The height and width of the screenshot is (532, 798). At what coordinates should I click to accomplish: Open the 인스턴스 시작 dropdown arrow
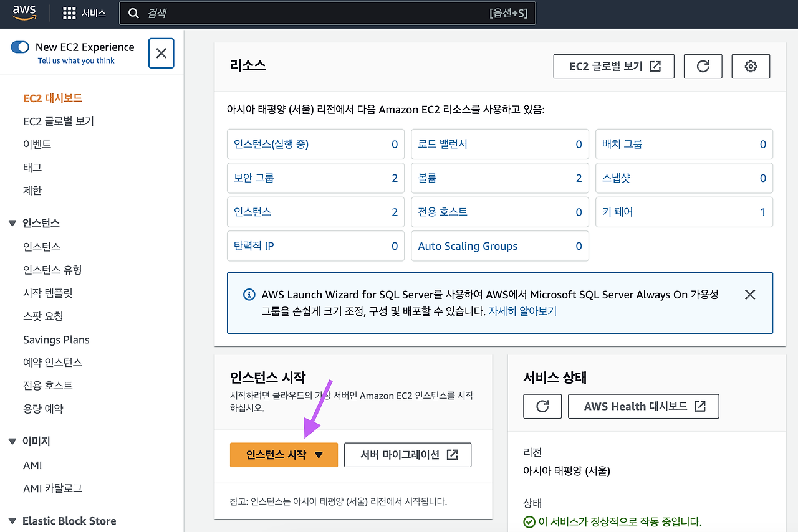(x=319, y=455)
